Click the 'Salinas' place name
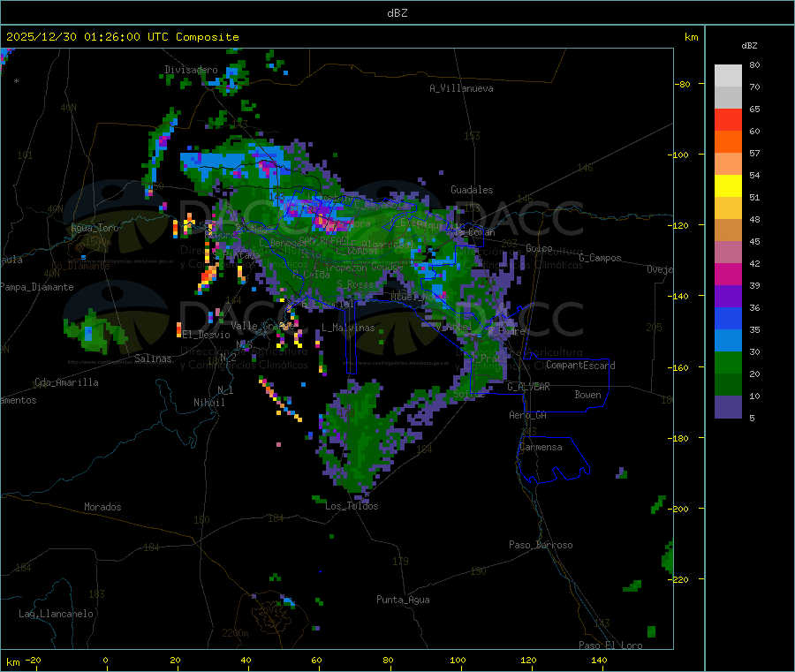The width and height of the screenshot is (795, 672). click(153, 359)
